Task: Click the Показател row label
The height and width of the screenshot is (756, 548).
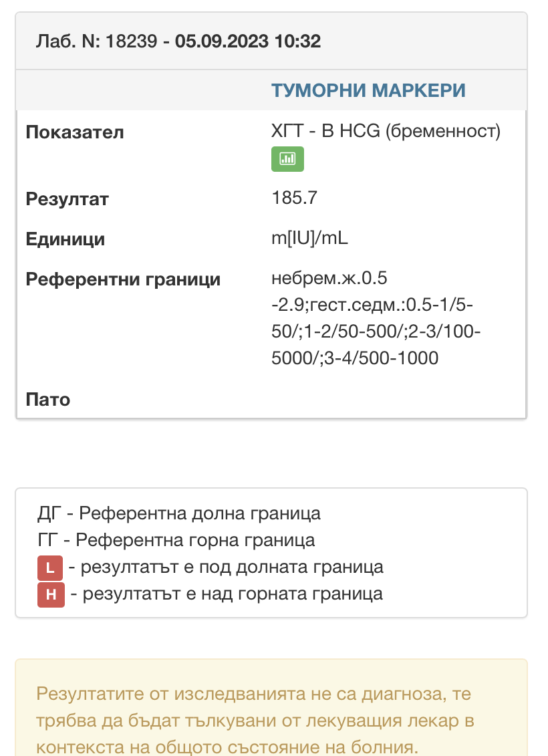Action: pos(75,132)
